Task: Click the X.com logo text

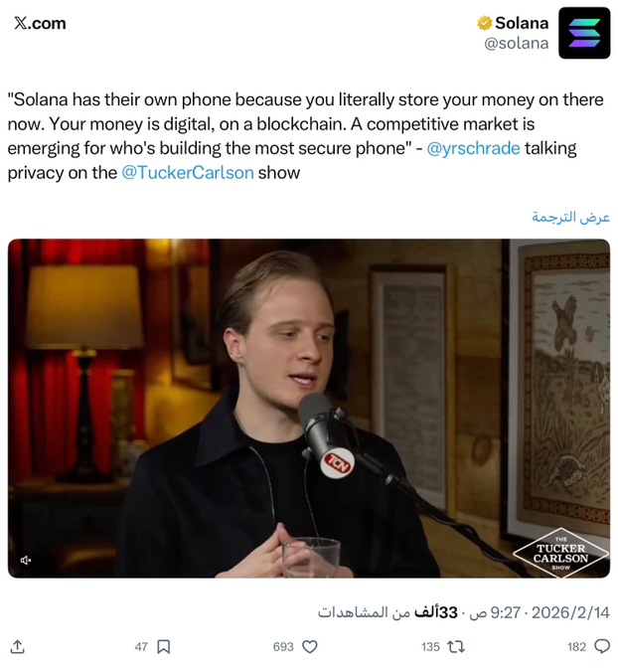Action: click(x=40, y=23)
